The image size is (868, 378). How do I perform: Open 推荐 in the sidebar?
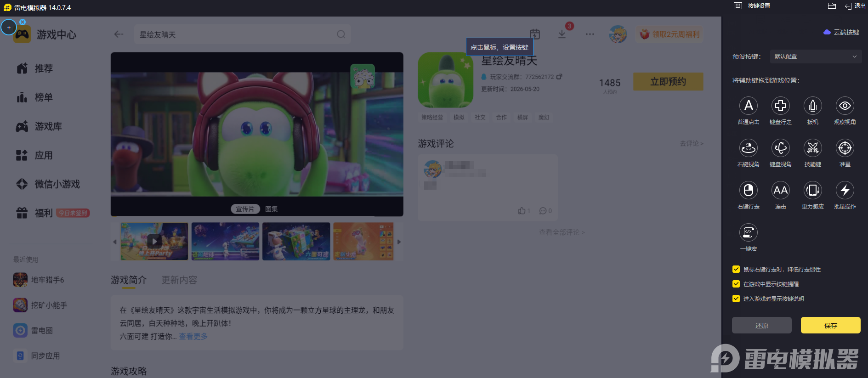tap(35, 68)
